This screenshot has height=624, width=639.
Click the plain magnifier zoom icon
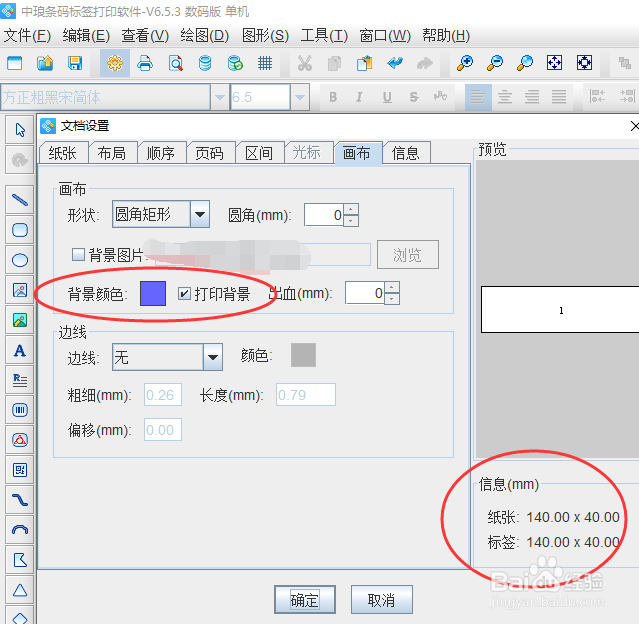pos(524,63)
